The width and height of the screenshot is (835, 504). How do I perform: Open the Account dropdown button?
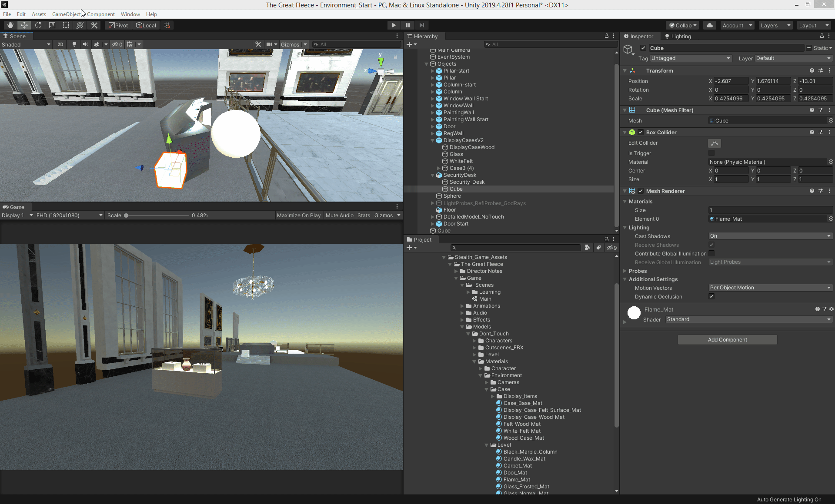737,25
